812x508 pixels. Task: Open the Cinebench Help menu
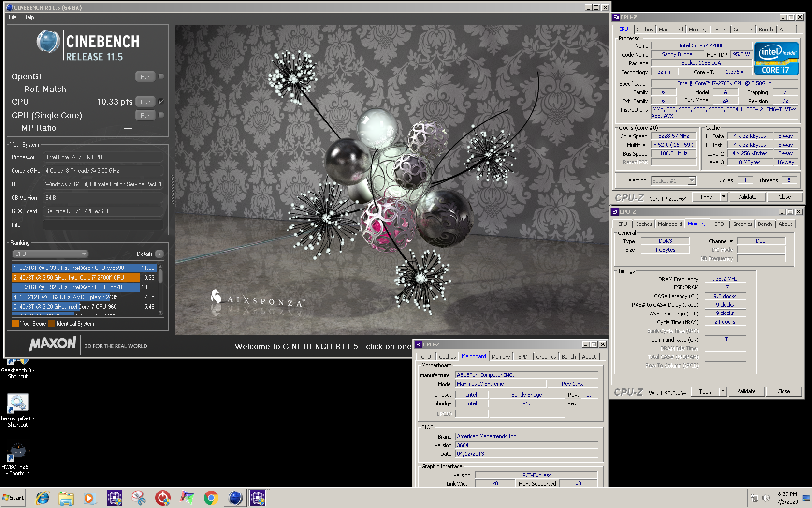point(29,17)
